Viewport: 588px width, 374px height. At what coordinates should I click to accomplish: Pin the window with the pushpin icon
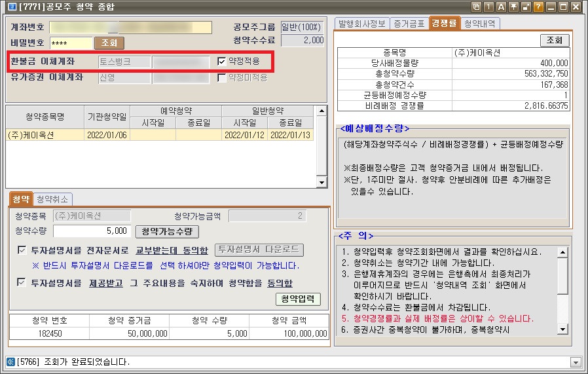(x=513, y=7)
